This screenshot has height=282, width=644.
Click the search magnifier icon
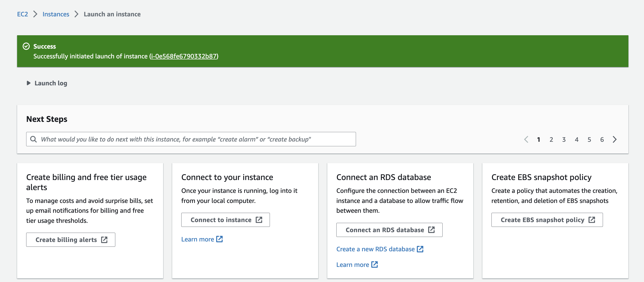(33, 139)
